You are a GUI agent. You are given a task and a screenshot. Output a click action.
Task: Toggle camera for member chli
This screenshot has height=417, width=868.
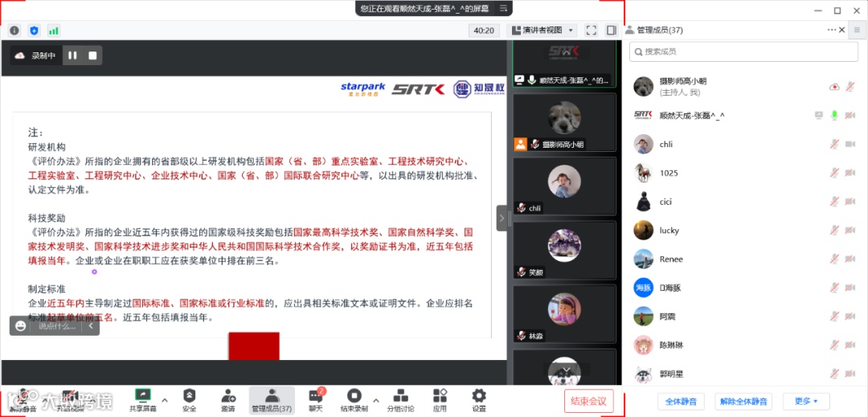(x=850, y=144)
